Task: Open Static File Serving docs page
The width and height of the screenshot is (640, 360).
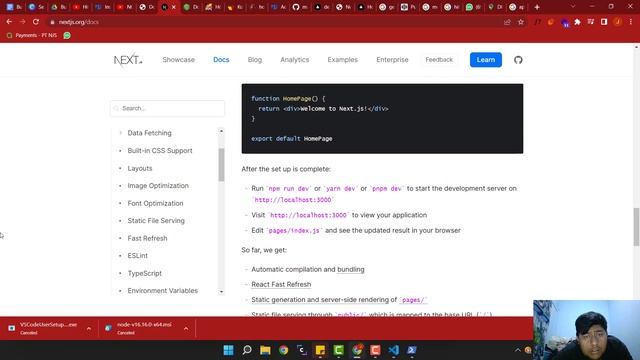Action: (x=156, y=221)
